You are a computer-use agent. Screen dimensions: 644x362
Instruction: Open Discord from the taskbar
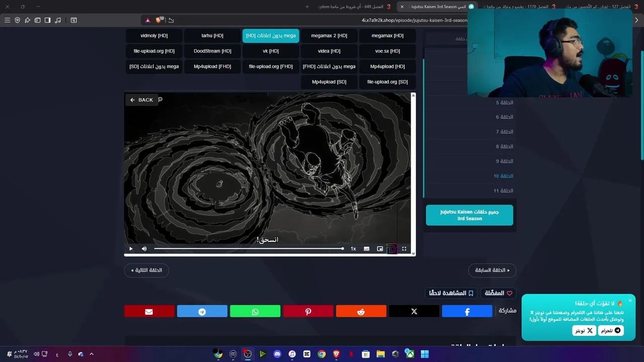click(277, 354)
